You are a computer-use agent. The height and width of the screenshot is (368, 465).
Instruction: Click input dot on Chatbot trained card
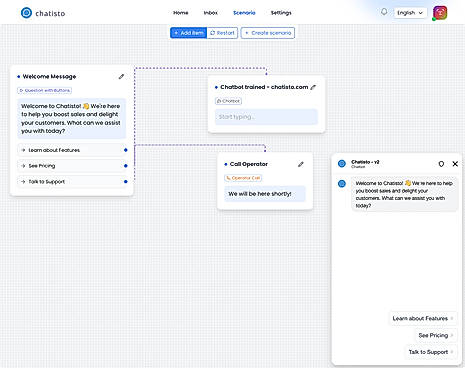click(216, 87)
